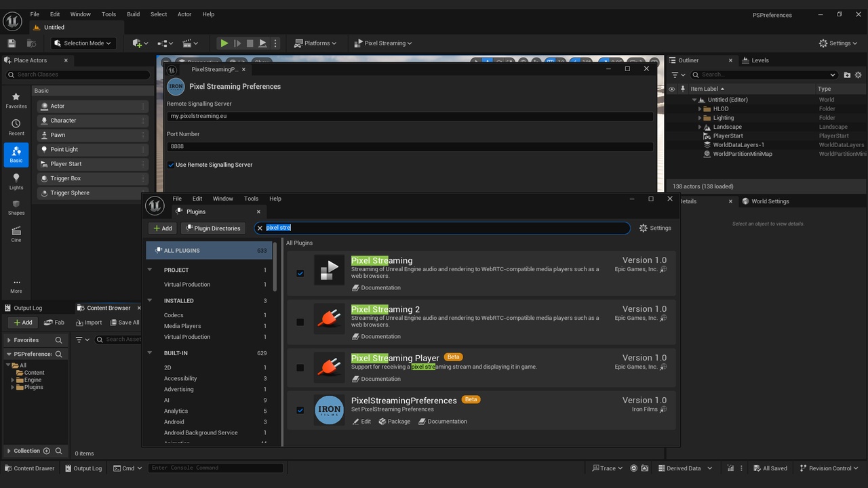Image resolution: width=868 pixels, height=488 pixels.
Task: Toggle the Pixel Streaming plugin checkbox
Action: point(300,274)
